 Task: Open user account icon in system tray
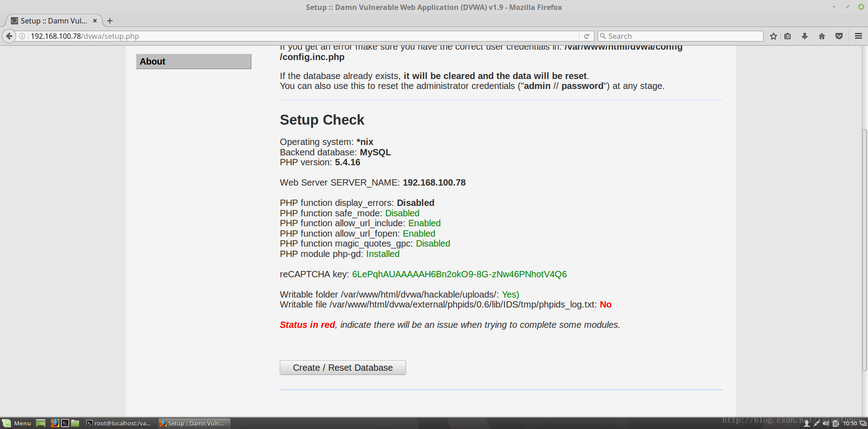point(806,424)
